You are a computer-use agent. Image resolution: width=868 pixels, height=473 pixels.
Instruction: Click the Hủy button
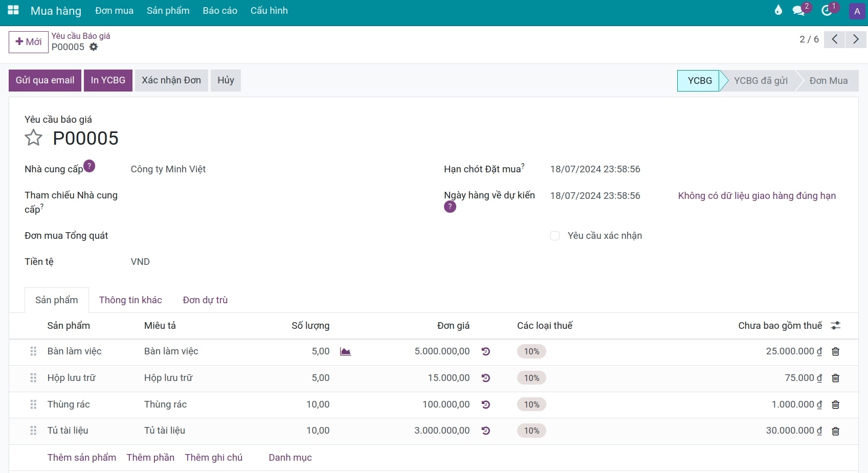point(226,80)
